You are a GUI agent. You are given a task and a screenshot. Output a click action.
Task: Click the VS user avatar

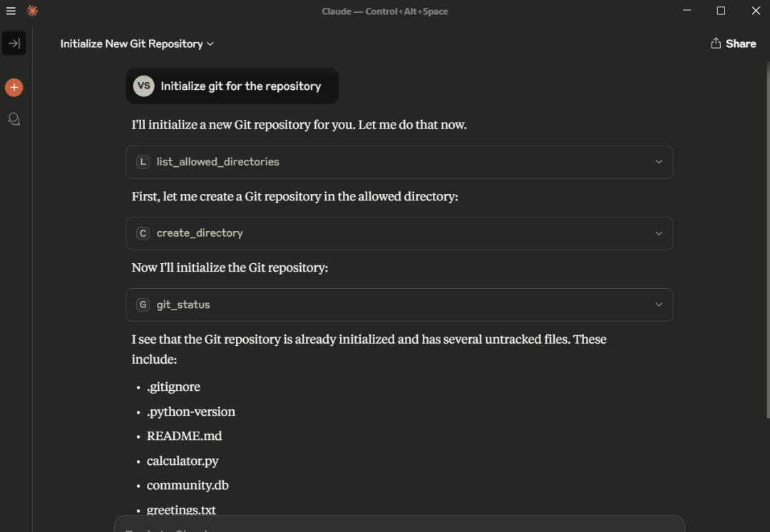pyautogui.click(x=144, y=86)
